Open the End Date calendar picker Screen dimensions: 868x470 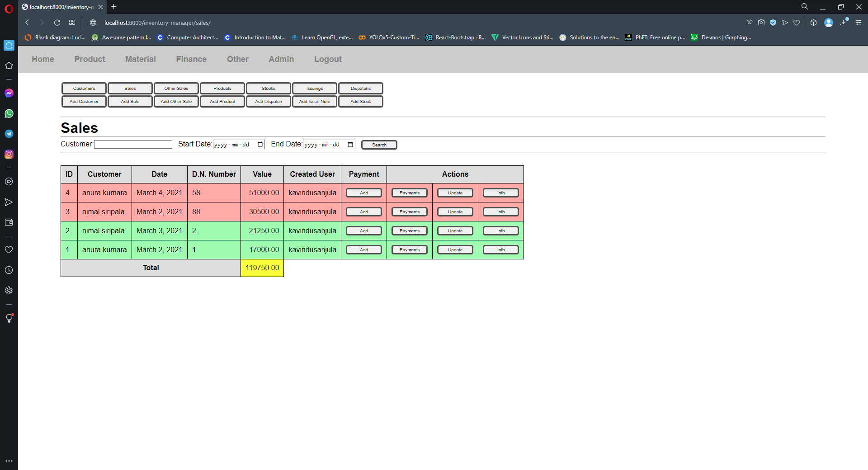pos(350,145)
